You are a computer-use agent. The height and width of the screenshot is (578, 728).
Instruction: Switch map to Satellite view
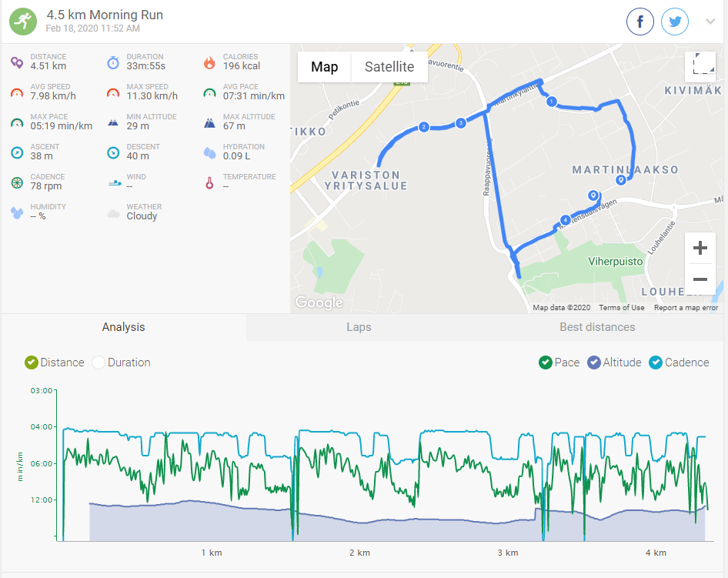pyautogui.click(x=389, y=67)
